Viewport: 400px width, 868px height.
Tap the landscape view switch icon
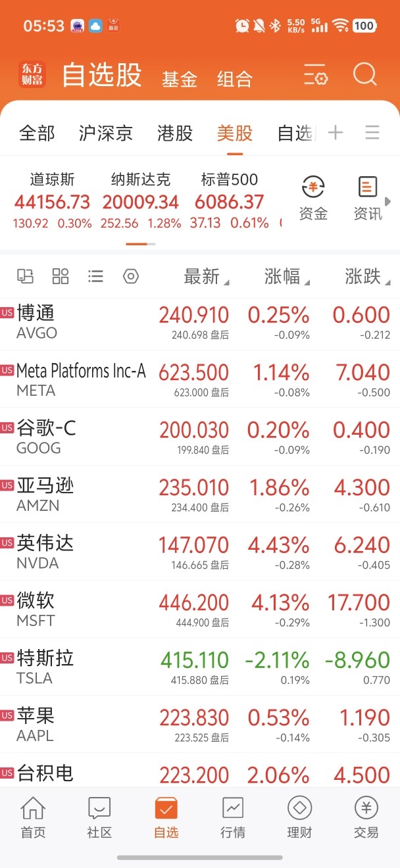tap(26, 276)
